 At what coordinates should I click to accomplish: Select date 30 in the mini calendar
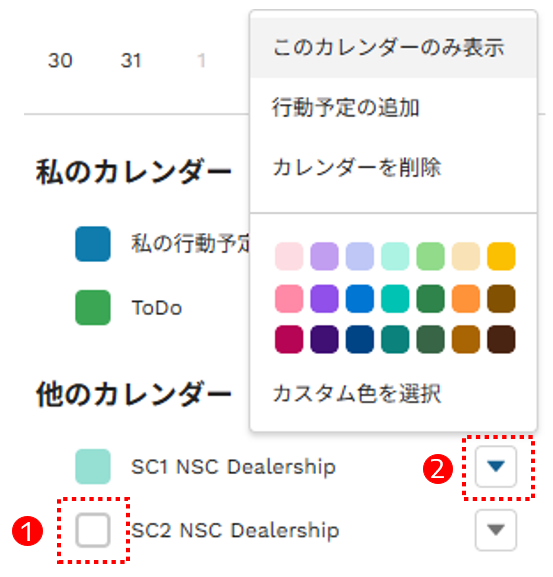pyautogui.click(x=60, y=61)
